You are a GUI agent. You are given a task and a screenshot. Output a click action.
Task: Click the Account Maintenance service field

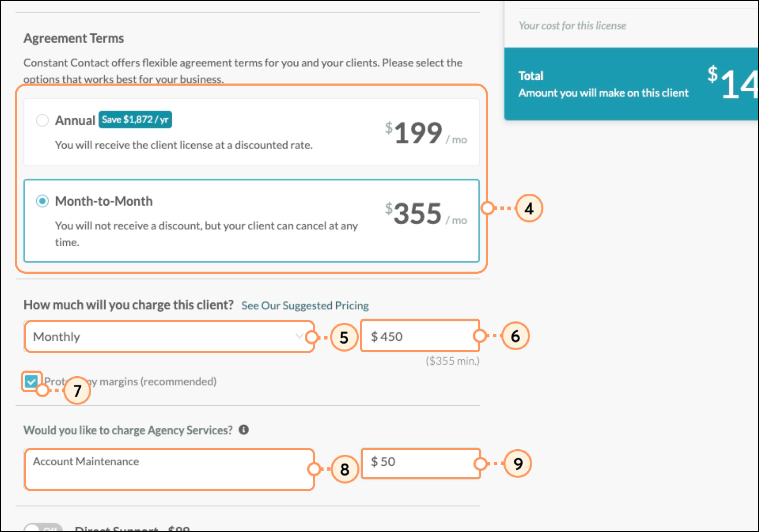pyautogui.click(x=169, y=469)
